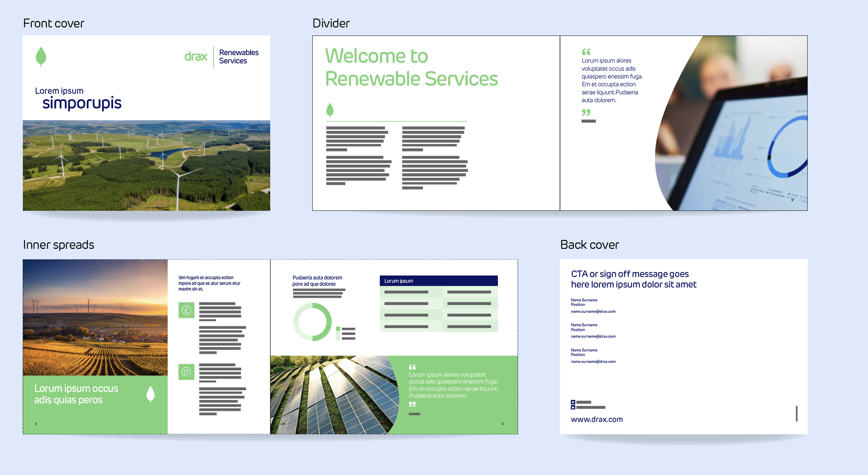868x475 pixels.
Task: Click the solar panels photo
Action: pyautogui.click(x=334, y=395)
